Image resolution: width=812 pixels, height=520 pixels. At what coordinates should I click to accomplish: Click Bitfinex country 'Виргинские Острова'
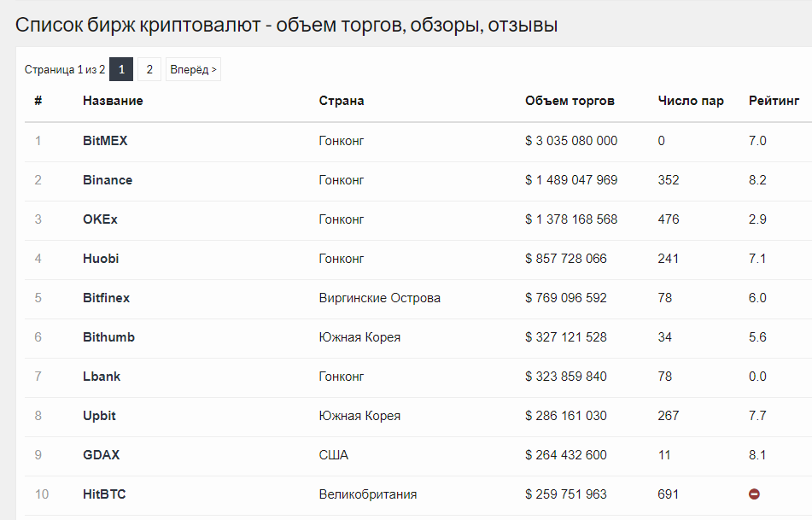[380, 298]
